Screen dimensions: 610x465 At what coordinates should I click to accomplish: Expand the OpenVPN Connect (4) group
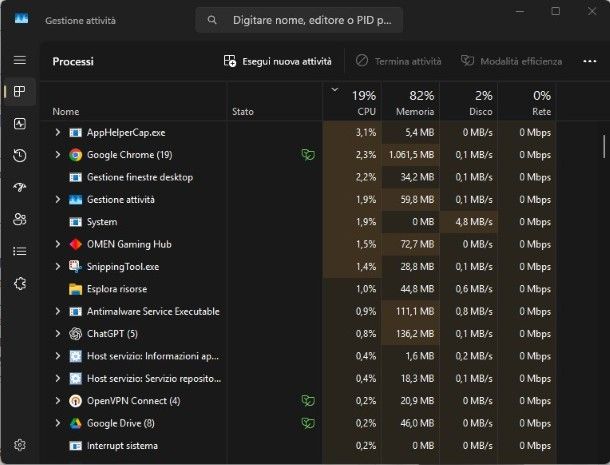tap(58, 400)
